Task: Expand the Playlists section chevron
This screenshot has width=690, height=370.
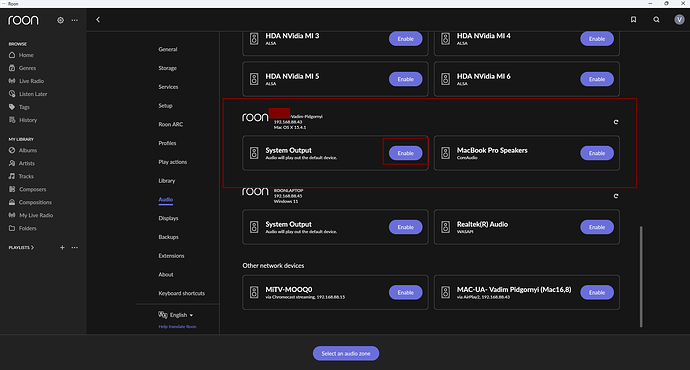Action: 33,248
